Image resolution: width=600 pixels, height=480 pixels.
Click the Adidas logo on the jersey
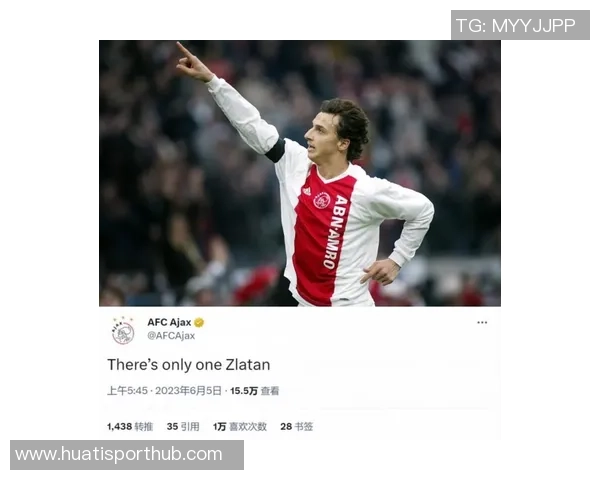(307, 191)
